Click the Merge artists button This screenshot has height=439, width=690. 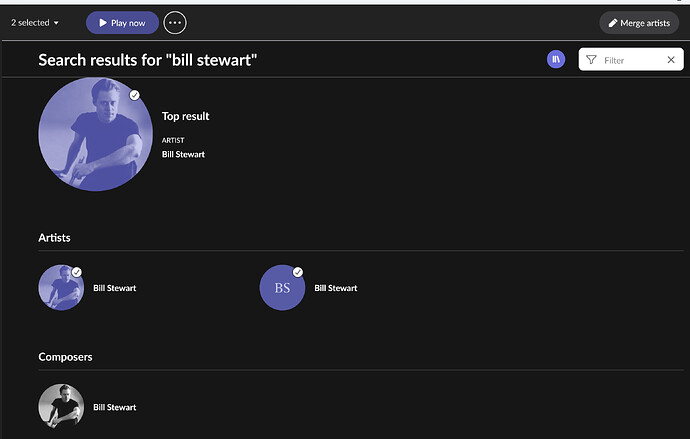pyautogui.click(x=639, y=22)
